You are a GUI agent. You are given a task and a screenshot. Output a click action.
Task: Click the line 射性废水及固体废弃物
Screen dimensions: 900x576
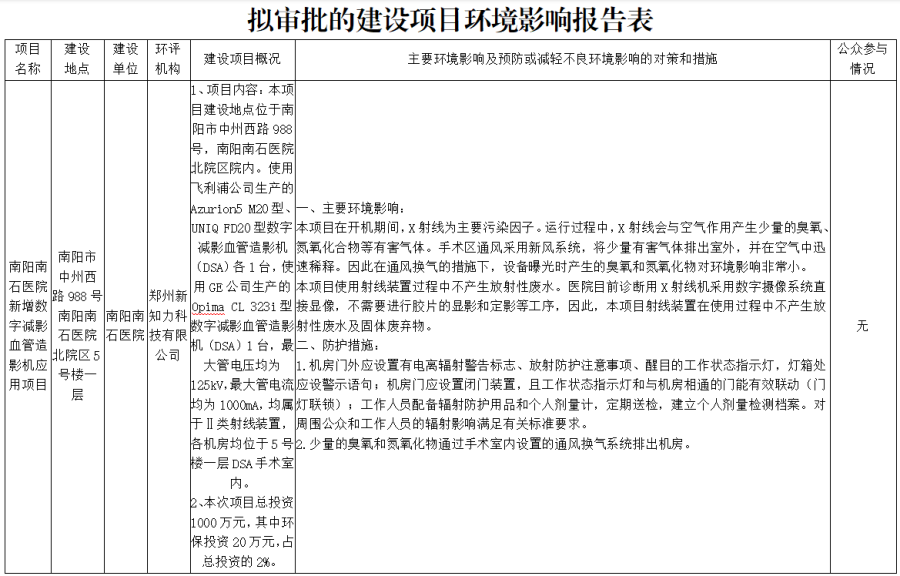pos(364,326)
